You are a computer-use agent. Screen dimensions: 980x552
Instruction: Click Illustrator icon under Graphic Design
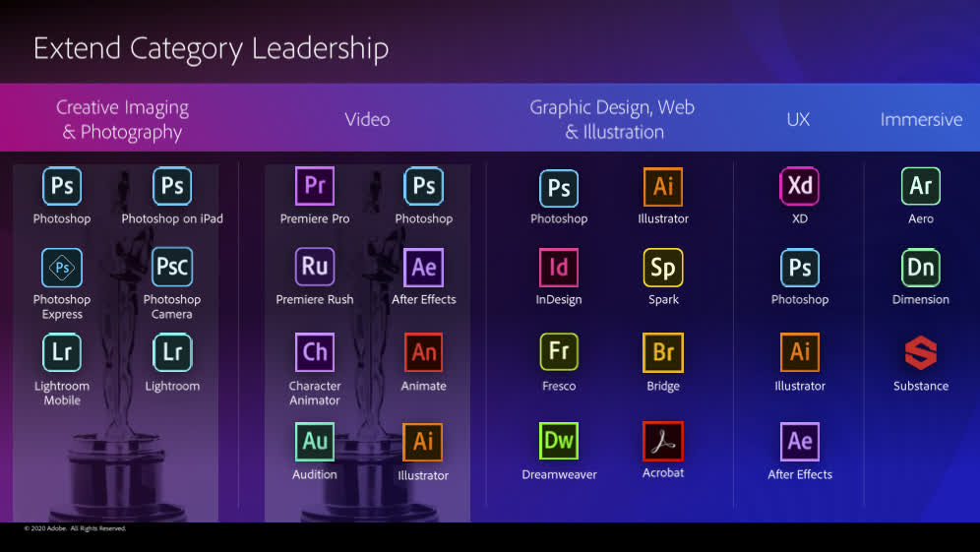pyautogui.click(x=663, y=186)
